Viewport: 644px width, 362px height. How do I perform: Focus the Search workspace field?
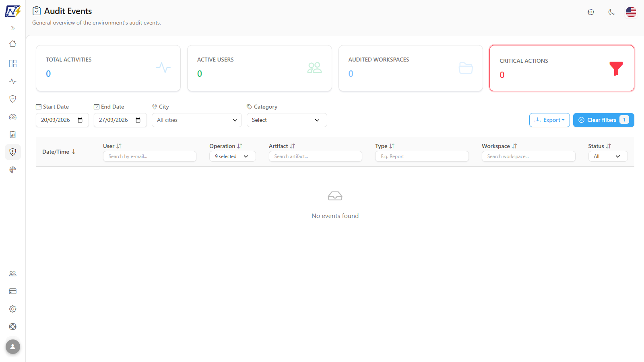tap(528, 156)
